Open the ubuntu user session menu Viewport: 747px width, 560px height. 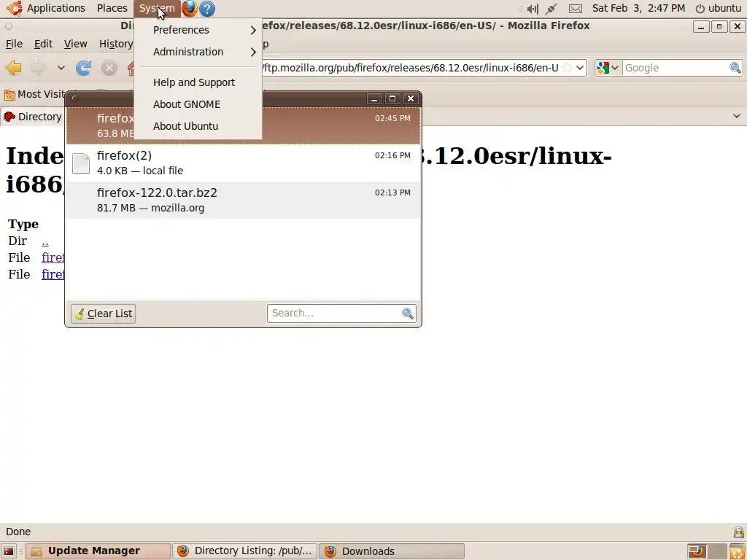pyautogui.click(x=719, y=8)
